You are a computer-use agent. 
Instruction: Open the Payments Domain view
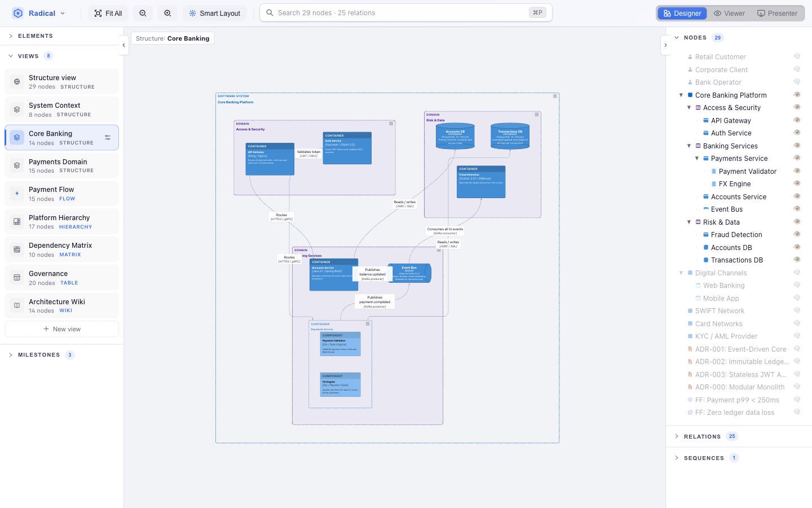pyautogui.click(x=62, y=166)
